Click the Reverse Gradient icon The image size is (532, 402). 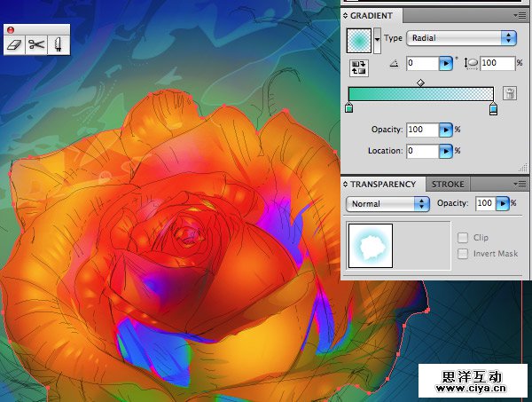(x=359, y=68)
